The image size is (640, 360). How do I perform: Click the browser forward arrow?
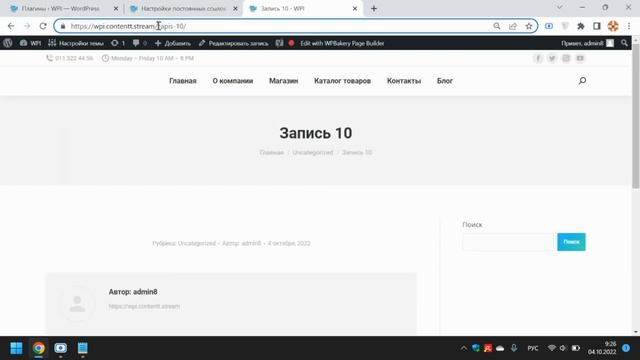(27, 26)
